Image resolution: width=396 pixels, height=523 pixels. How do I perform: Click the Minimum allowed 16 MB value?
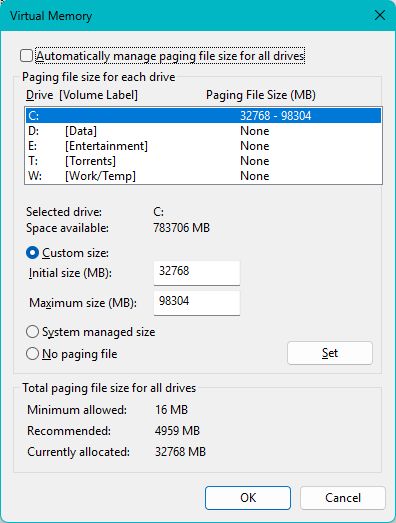coord(171,410)
